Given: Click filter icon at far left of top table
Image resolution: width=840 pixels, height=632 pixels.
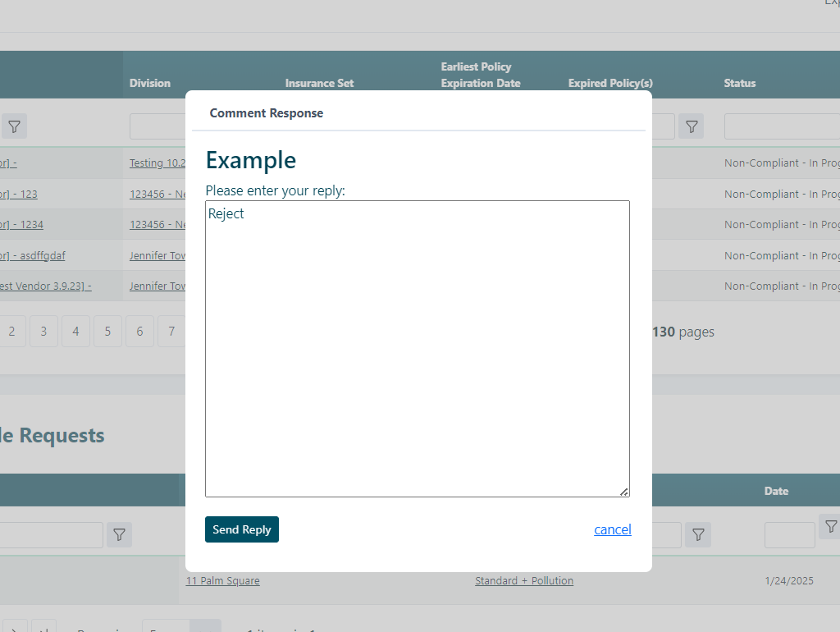Looking at the screenshot, I should coord(14,126).
